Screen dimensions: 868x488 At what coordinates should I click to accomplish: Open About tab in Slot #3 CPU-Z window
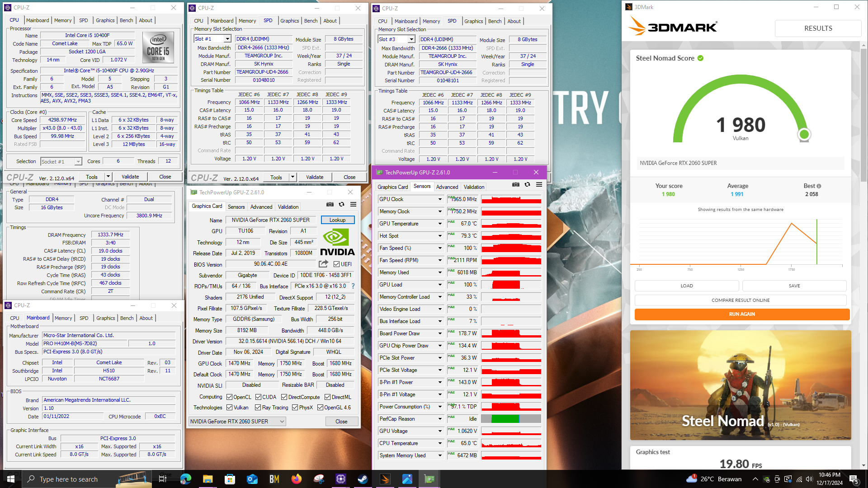[514, 21]
